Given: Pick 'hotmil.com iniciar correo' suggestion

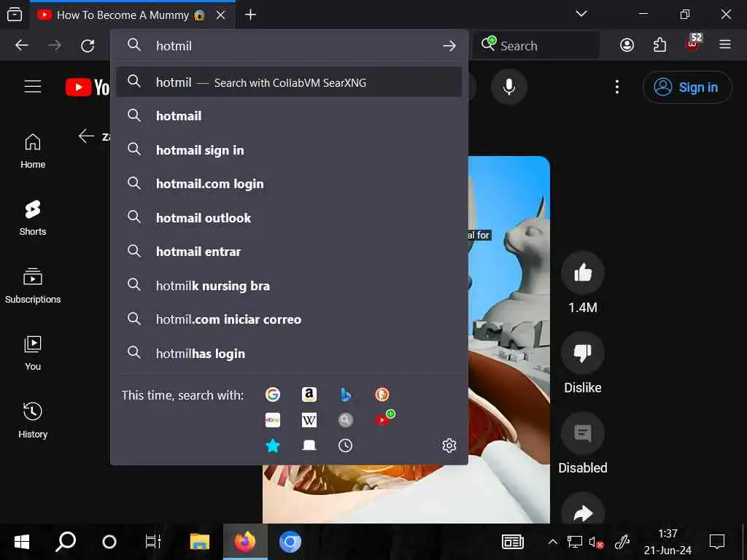Looking at the screenshot, I should tap(289, 319).
